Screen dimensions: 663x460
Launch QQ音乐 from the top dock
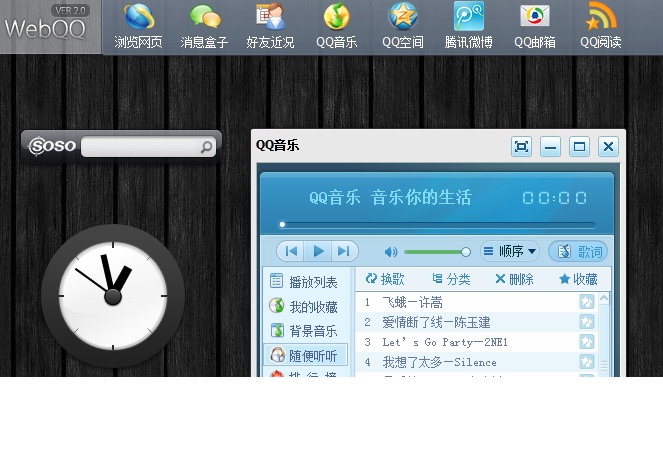click(x=337, y=25)
